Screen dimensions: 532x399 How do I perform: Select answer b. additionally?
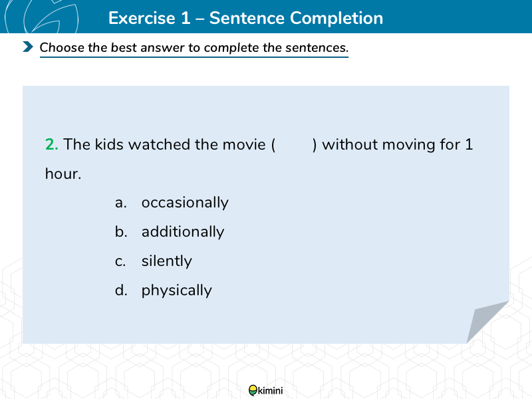(170, 231)
